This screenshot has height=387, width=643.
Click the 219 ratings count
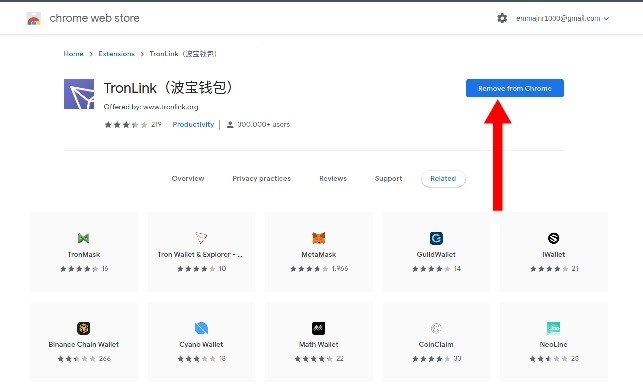156,124
